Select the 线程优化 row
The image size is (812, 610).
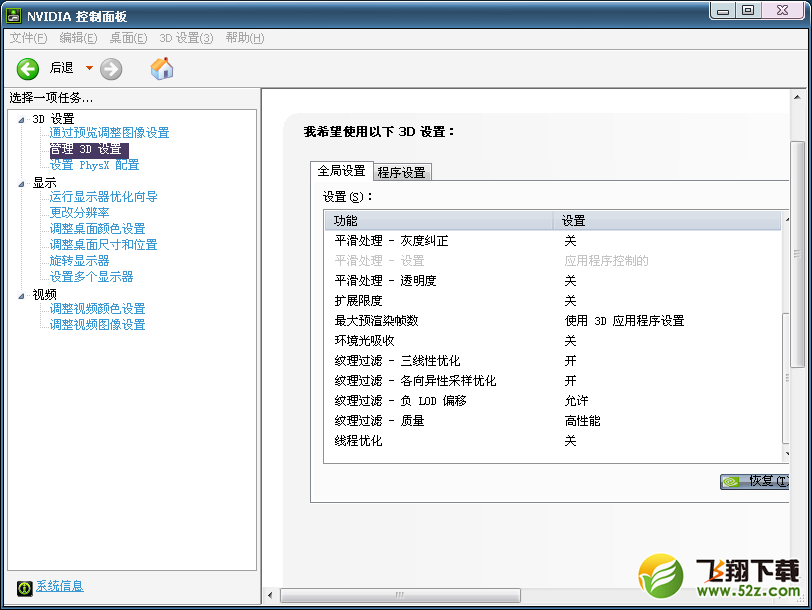click(x=553, y=441)
